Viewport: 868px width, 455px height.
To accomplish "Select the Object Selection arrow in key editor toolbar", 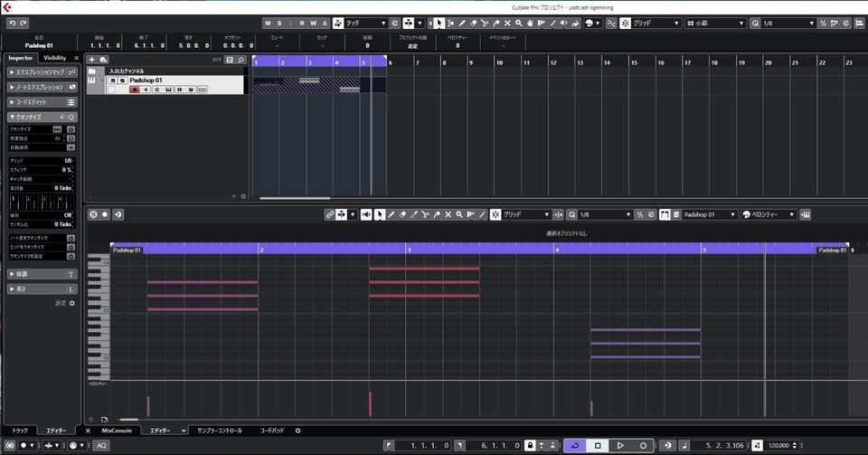I will [379, 214].
